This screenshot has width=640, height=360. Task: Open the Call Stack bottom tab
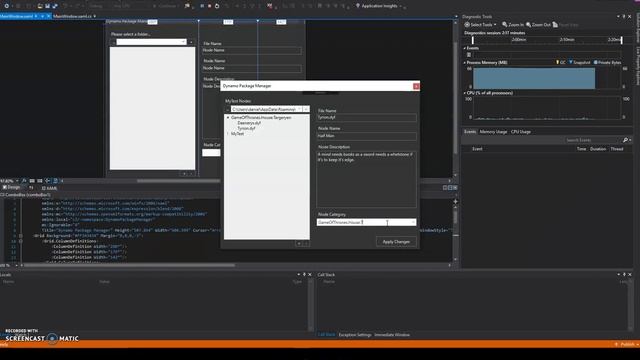[326, 335]
